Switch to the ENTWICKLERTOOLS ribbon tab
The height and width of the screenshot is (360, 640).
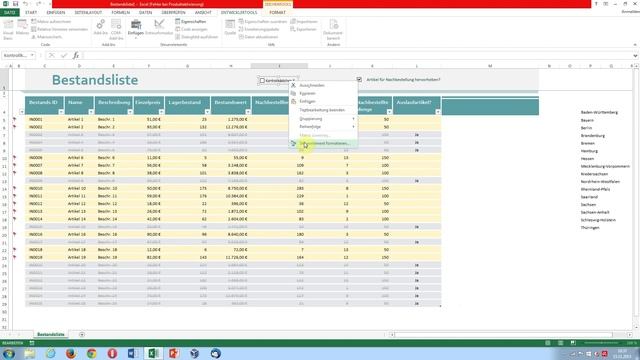pos(239,12)
